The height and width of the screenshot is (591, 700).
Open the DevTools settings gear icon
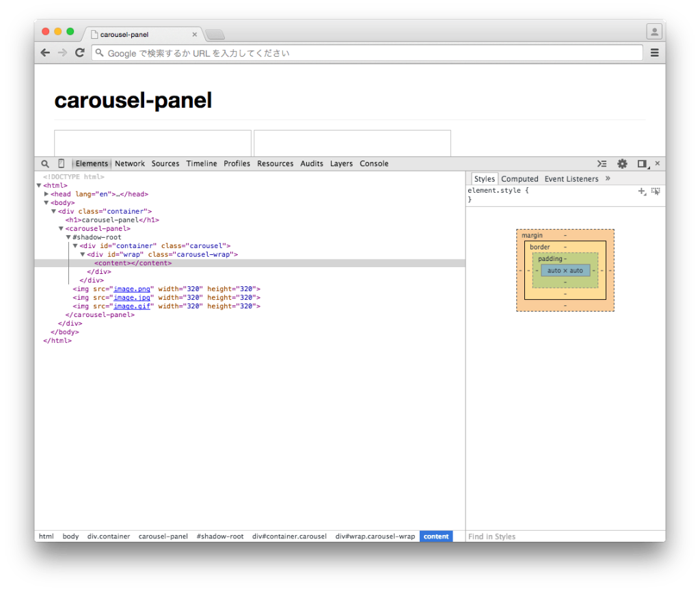pos(622,163)
